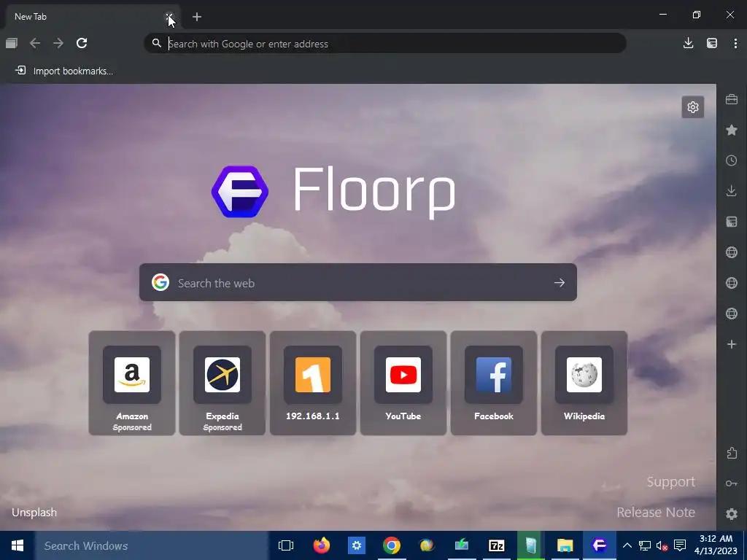Open second globe web panel in sidebar
747x560 pixels.
[x=732, y=283]
